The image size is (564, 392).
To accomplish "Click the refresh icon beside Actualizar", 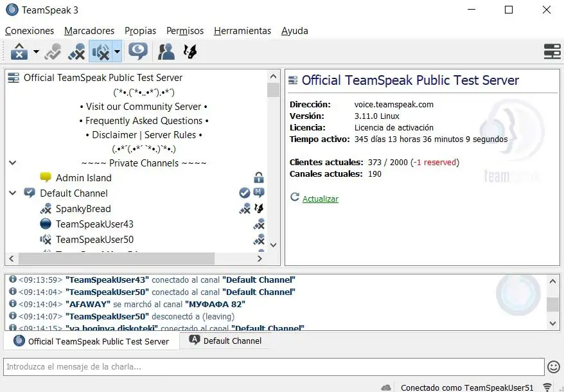I will [x=295, y=197].
